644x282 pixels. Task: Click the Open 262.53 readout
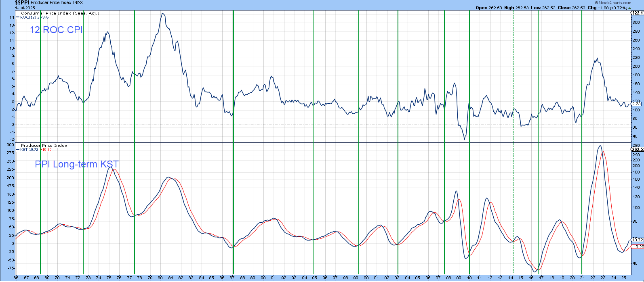pyautogui.click(x=488, y=8)
